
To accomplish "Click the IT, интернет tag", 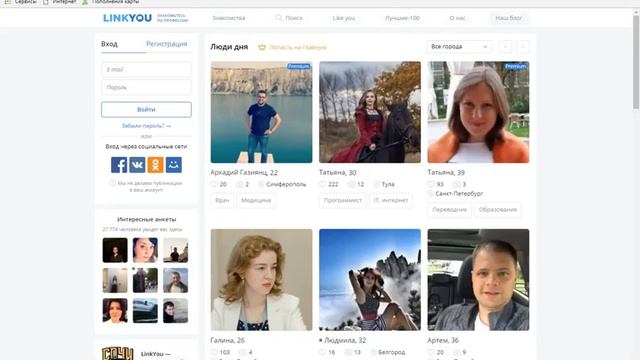I will (391, 200).
